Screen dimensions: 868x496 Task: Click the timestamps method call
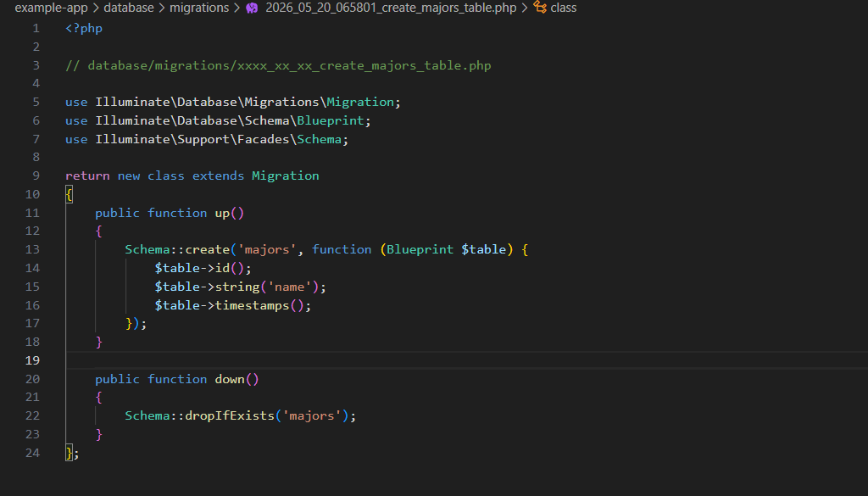(252, 305)
